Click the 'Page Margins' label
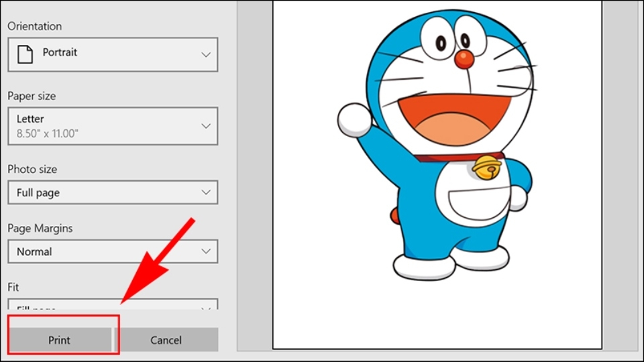644x362 pixels. coord(40,228)
